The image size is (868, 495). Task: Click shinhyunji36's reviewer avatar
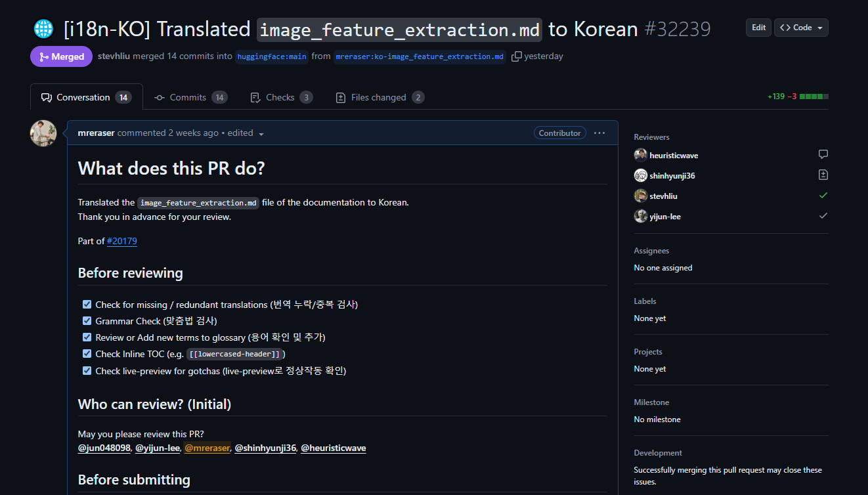641,175
